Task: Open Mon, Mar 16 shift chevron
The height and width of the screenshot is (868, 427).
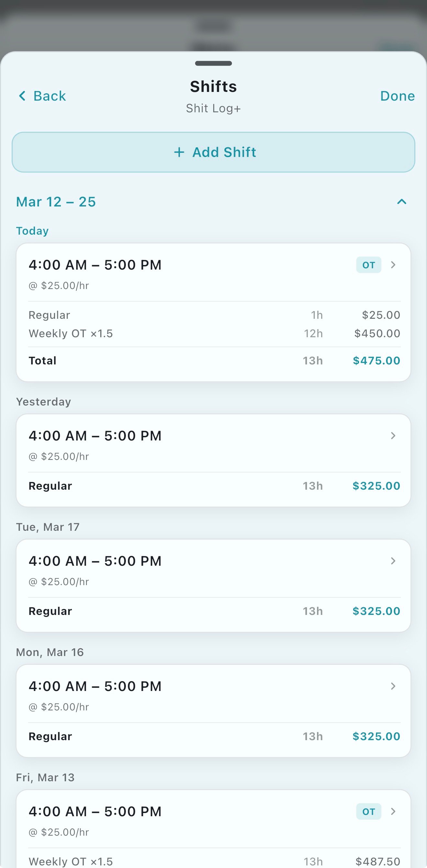Action: click(393, 686)
